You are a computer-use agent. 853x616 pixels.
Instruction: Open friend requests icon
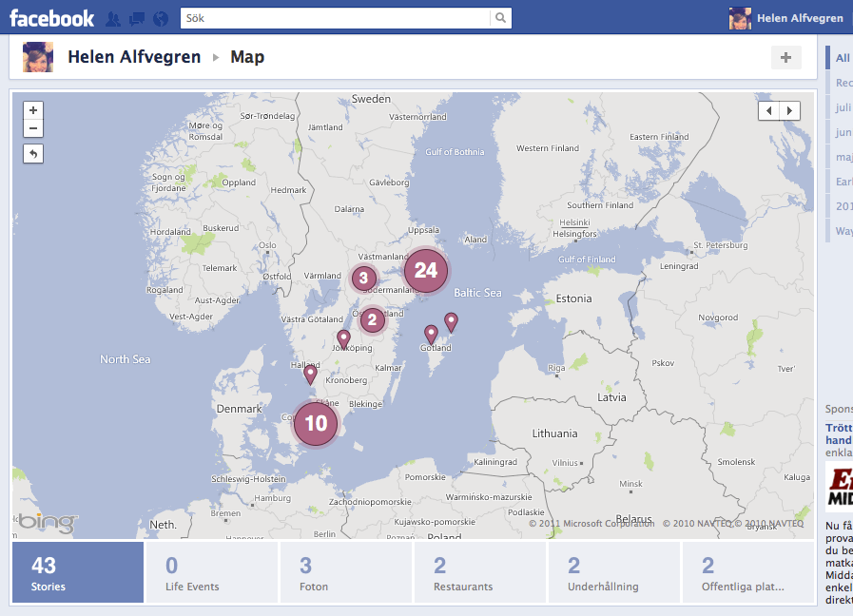[x=113, y=19]
